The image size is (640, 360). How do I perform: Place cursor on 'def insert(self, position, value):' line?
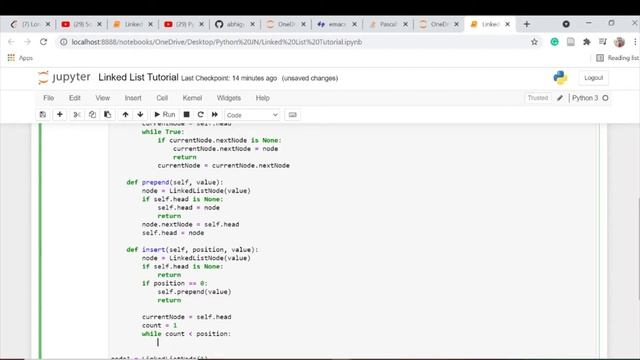(x=192, y=249)
